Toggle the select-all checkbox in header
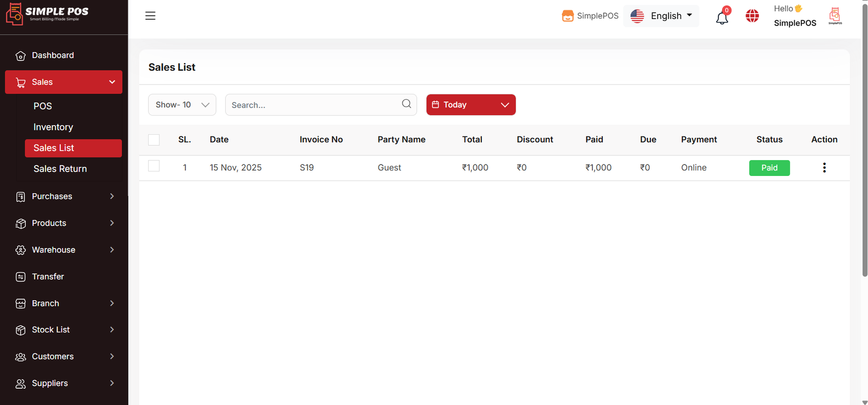 154,140
